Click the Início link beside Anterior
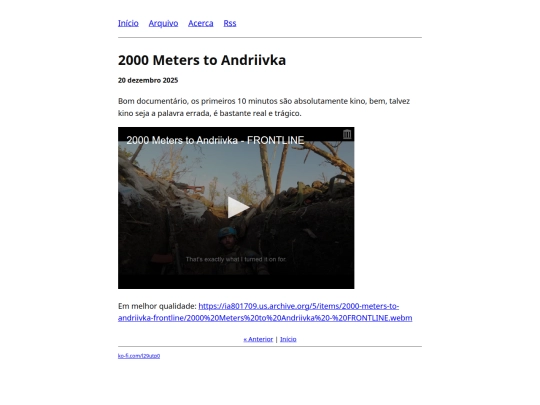Image resolution: width=540 pixels, height=405 pixels. [x=288, y=339]
